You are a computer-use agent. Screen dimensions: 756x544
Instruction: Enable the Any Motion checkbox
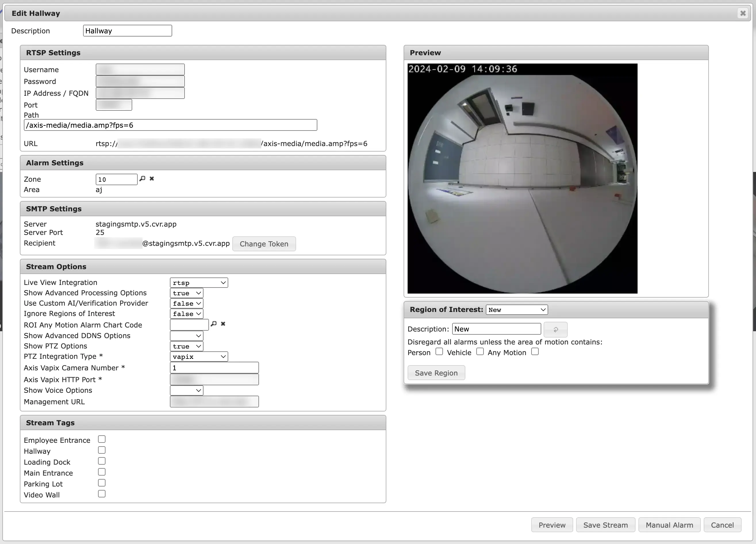tap(535, 352)
